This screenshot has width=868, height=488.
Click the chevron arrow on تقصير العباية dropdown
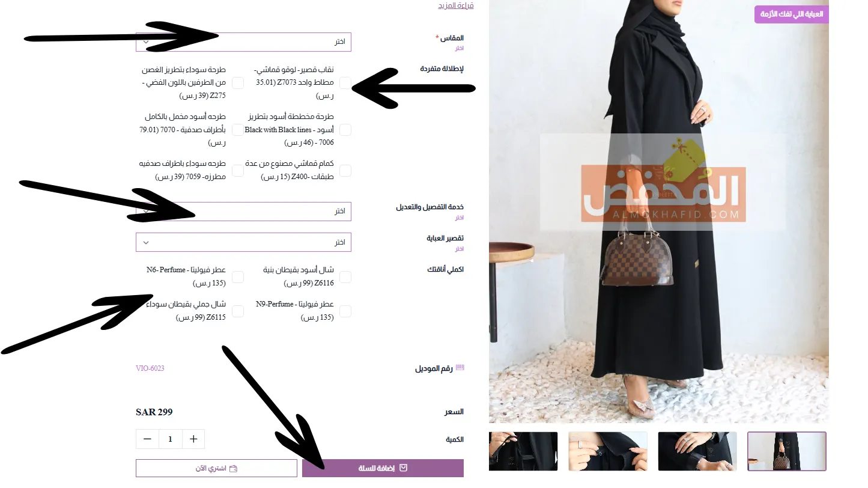146,242
